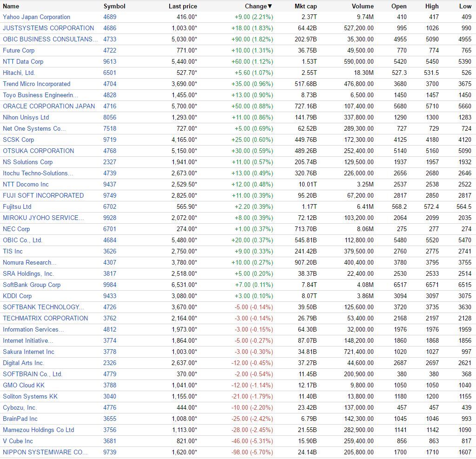The width and height of the screenshot is (476, 459).
Task: Open Toyo Business Engineering link
Action: point(40,95)
